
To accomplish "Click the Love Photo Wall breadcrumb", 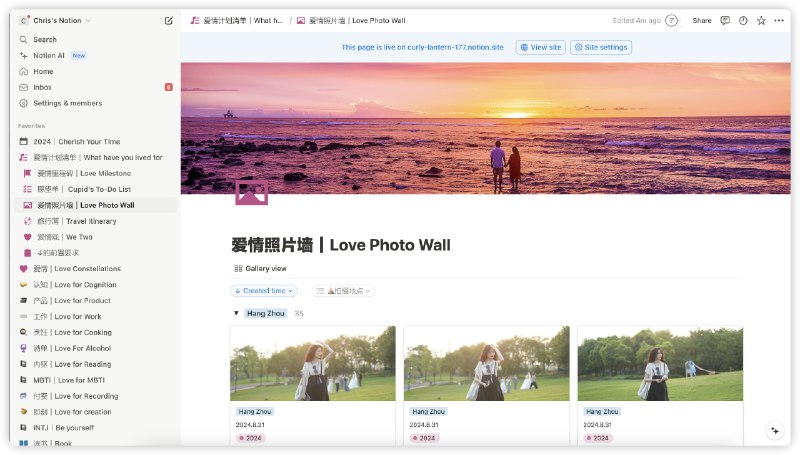I will click(352, 20).
